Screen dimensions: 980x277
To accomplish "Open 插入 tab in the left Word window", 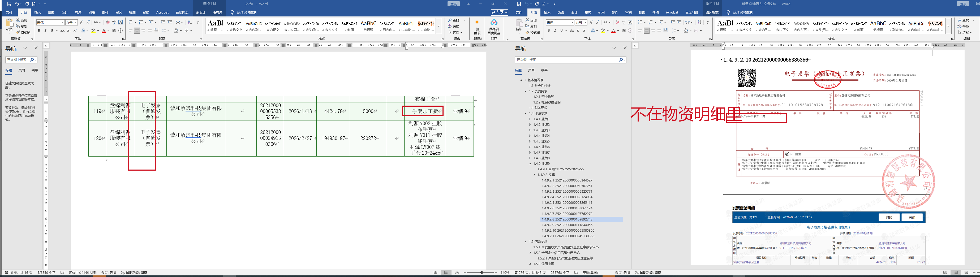I will point(38,12).
